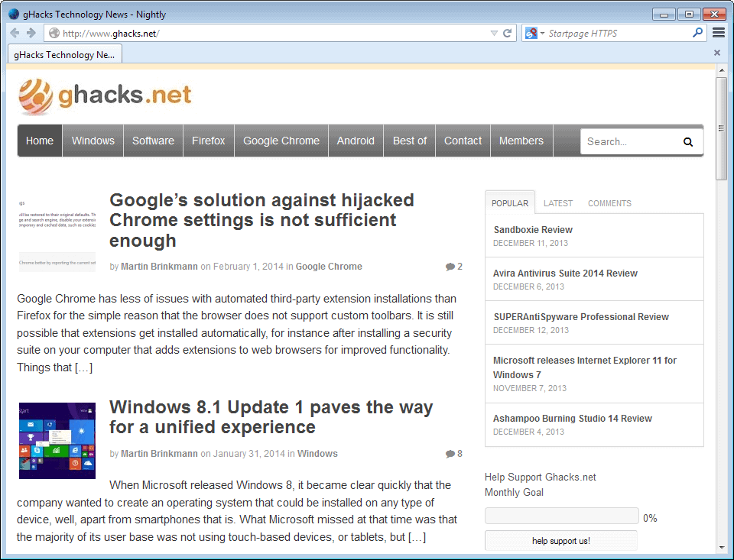Click the Startpage search engine icon
The width and height of the screenshot is (734, 560).
click(x=531, y=33)
